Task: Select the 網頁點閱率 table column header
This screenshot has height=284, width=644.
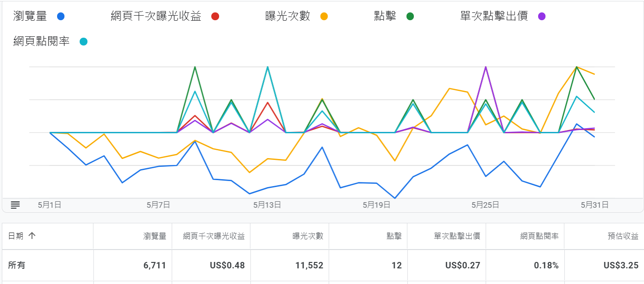Action: pyautogui.click(x=540, y=236)
